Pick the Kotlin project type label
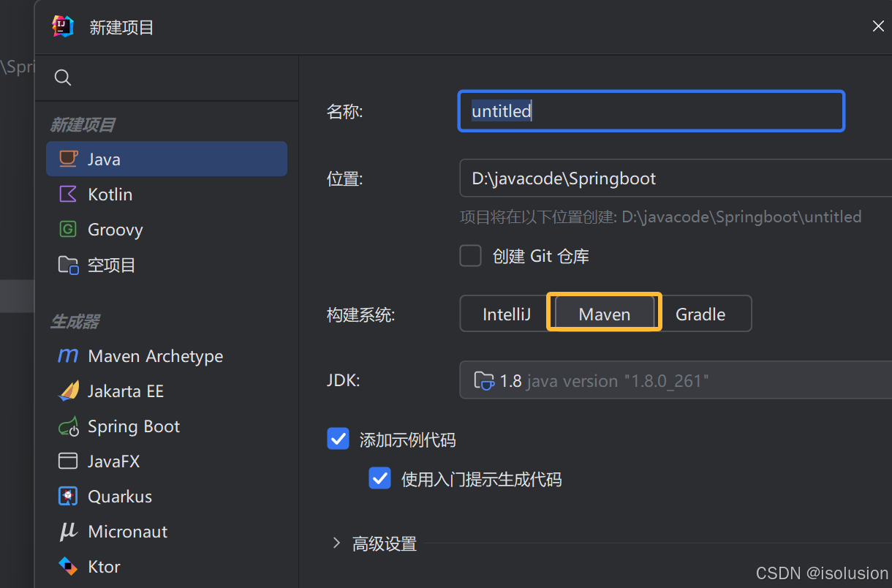The image size is (892, 588). tap(110, 194)
